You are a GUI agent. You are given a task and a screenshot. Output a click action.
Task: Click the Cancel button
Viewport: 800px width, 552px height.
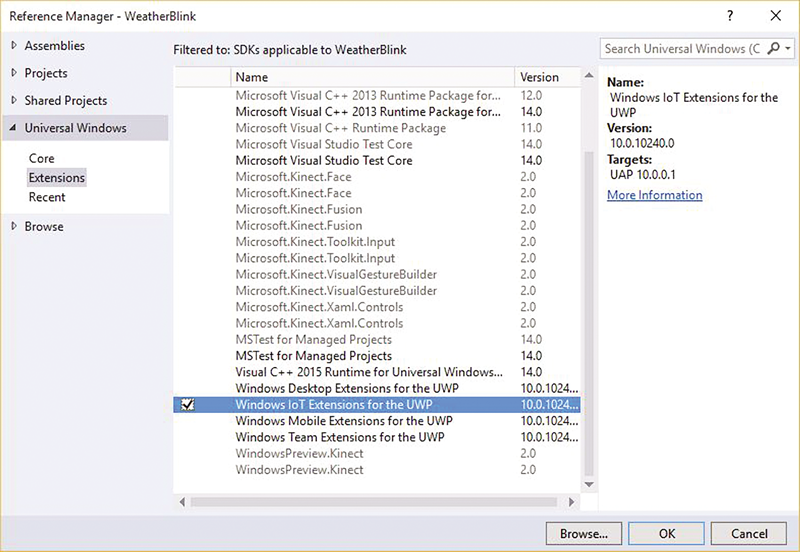pyautogui.click(x=749, y=534)
